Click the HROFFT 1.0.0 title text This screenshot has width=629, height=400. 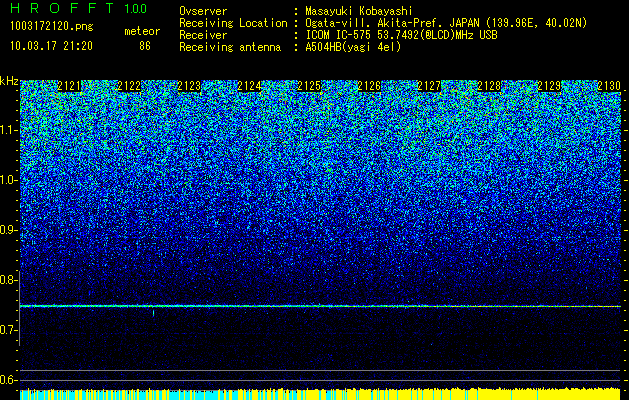click(78, 8)
